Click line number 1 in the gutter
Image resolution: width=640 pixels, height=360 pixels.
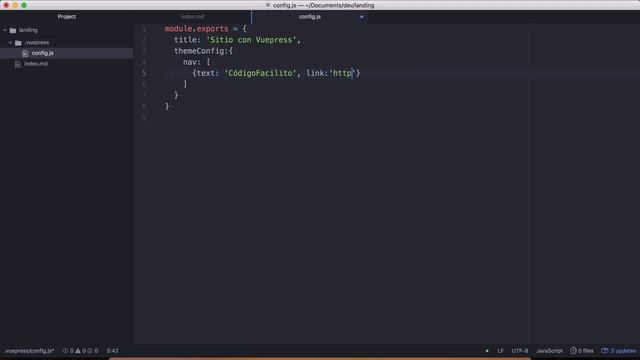tap(144, 29)
